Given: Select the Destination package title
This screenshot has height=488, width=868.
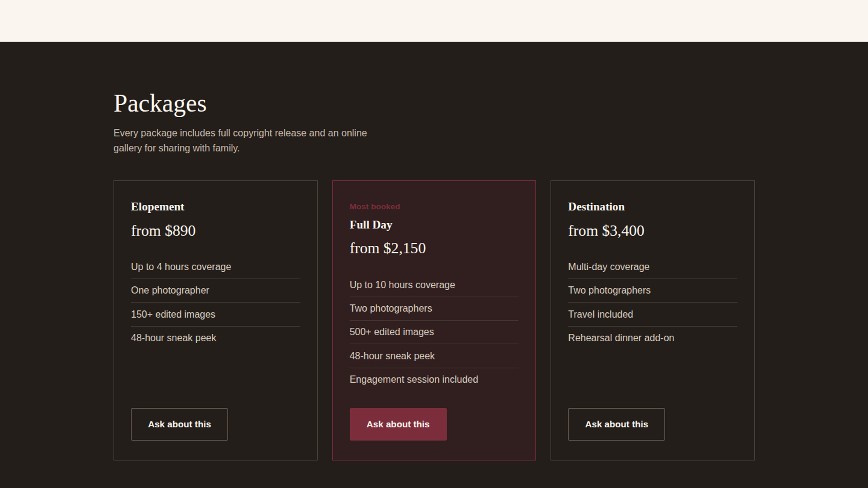Looking at the screenshot, I should click(x=596, y=207).
